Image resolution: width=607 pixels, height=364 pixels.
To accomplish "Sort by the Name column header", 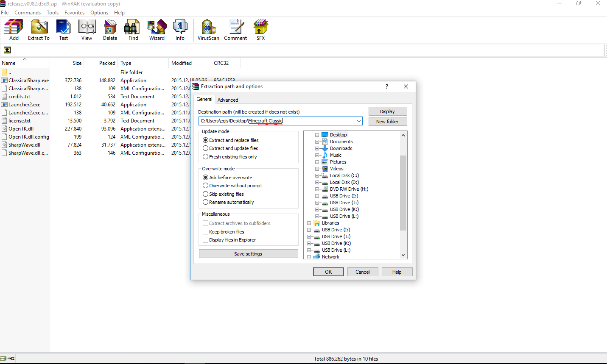I will pos(25,63).
